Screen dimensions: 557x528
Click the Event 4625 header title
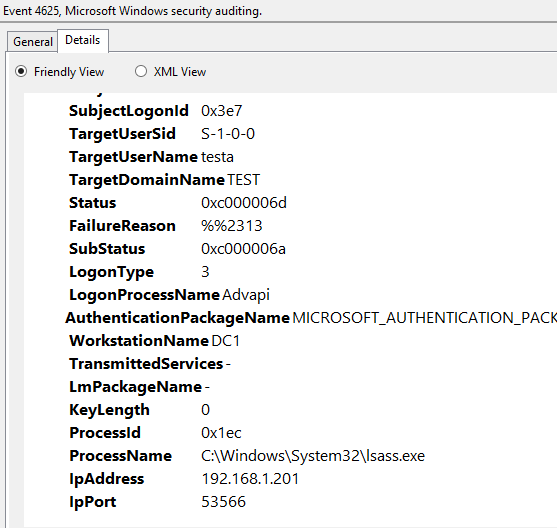pos(133,11)
